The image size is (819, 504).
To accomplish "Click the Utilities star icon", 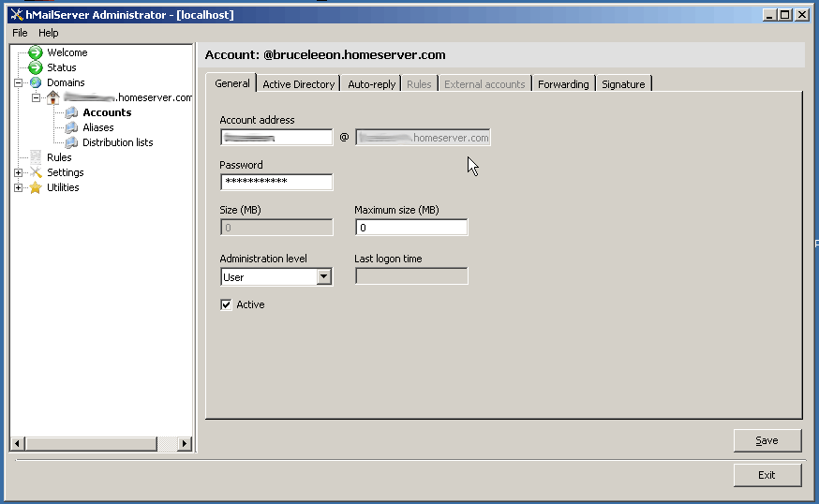I will coord(36,187).
